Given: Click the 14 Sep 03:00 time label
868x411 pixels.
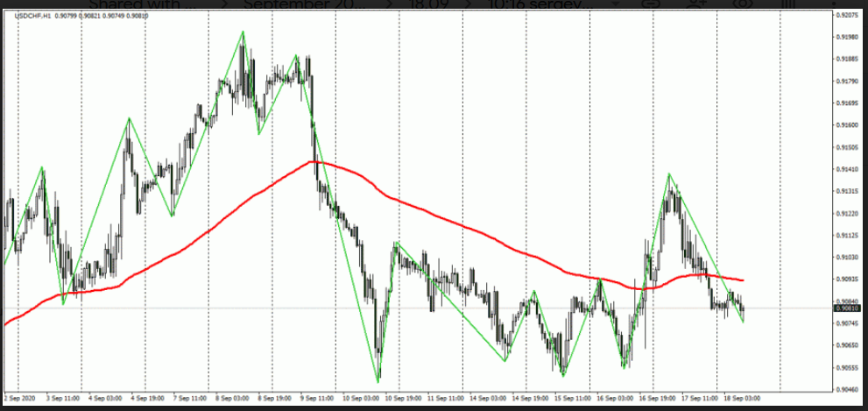Looking at the screenshot, I should [490, 398].
